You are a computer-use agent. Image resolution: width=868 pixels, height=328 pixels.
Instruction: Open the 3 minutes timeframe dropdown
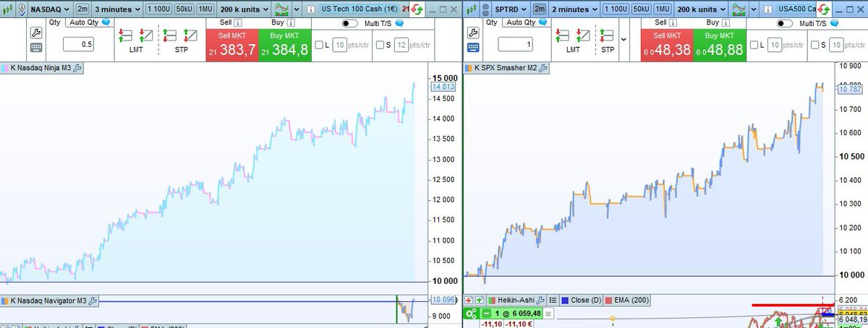(116, 9)
